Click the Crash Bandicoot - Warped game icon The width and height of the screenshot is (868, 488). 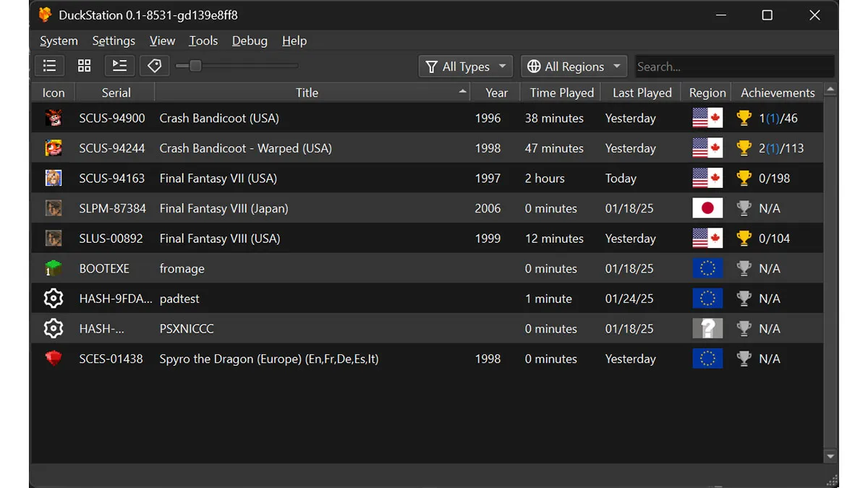(x=54, y=148)
